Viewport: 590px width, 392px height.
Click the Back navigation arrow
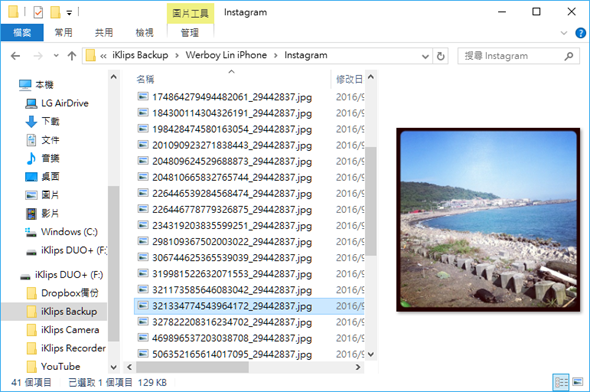pyautogui.click(x=15, y=56)
